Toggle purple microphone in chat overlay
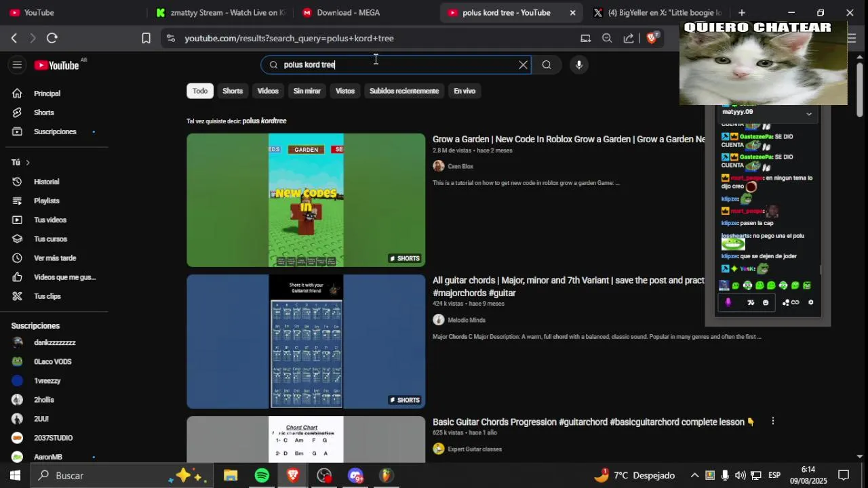 728,302
